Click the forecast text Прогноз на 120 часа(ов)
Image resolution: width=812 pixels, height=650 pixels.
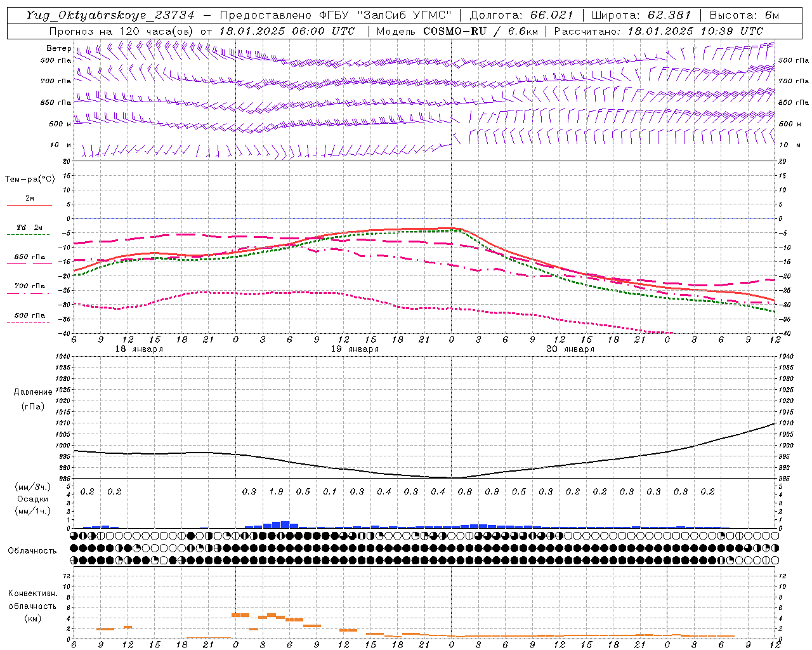[x=122, y=31]
